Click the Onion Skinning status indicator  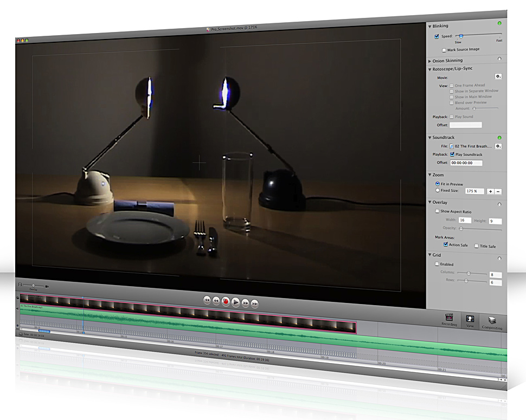click(499, 59)
